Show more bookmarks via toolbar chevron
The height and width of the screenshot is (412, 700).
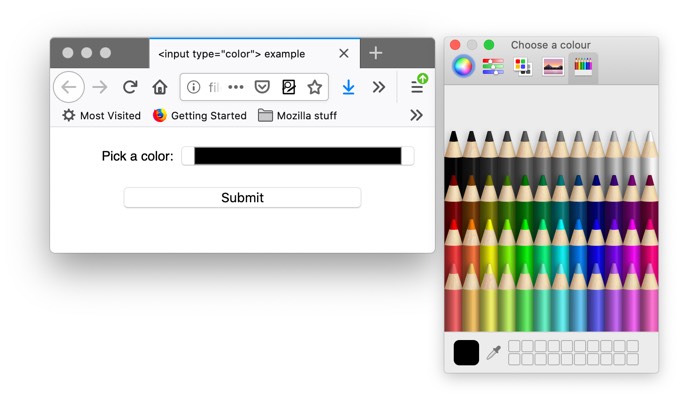tap(416, 115)
